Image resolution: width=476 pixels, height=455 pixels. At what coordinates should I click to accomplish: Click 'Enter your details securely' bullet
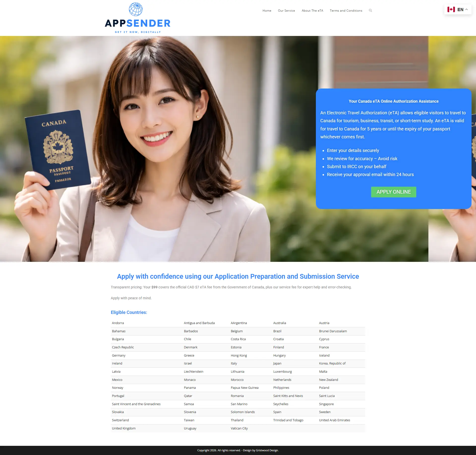coord(353,151)
